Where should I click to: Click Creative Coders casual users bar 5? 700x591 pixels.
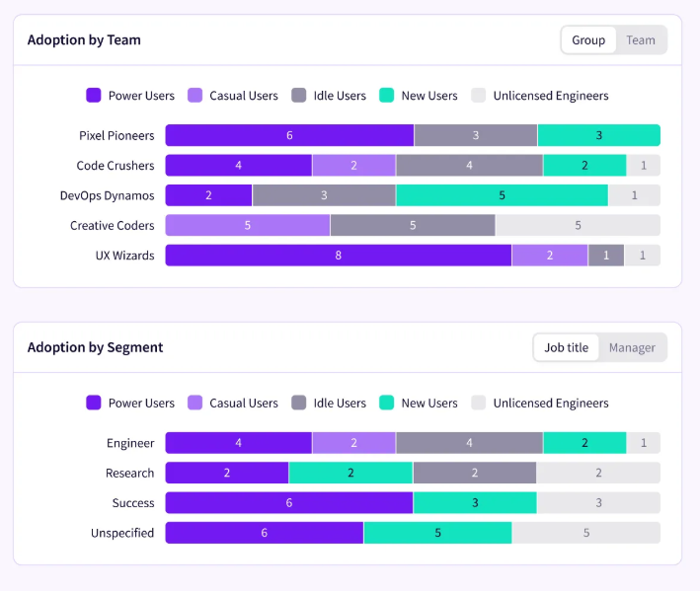point(248,225)
